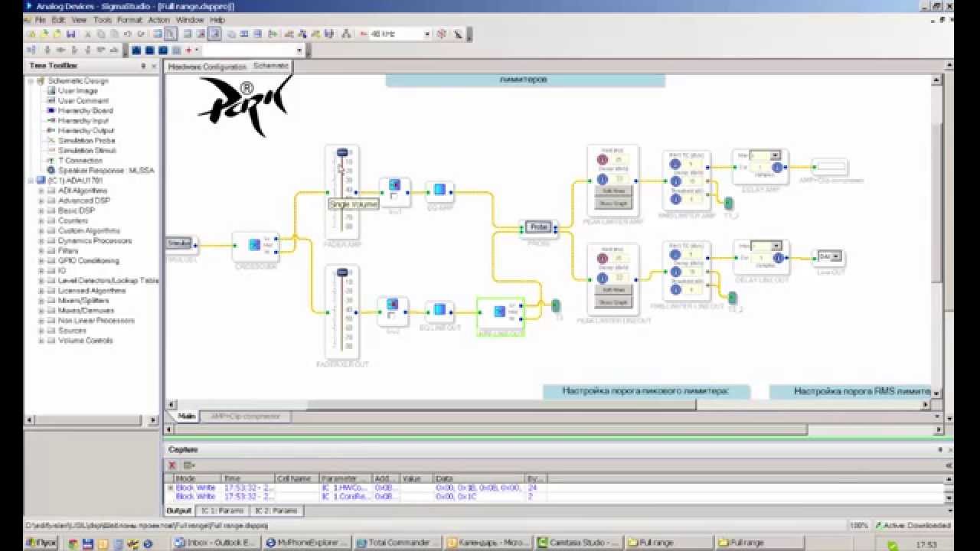
Task: Click Soft Knee button on Peak Limiter AMP
Action: (x=612, y=191)
